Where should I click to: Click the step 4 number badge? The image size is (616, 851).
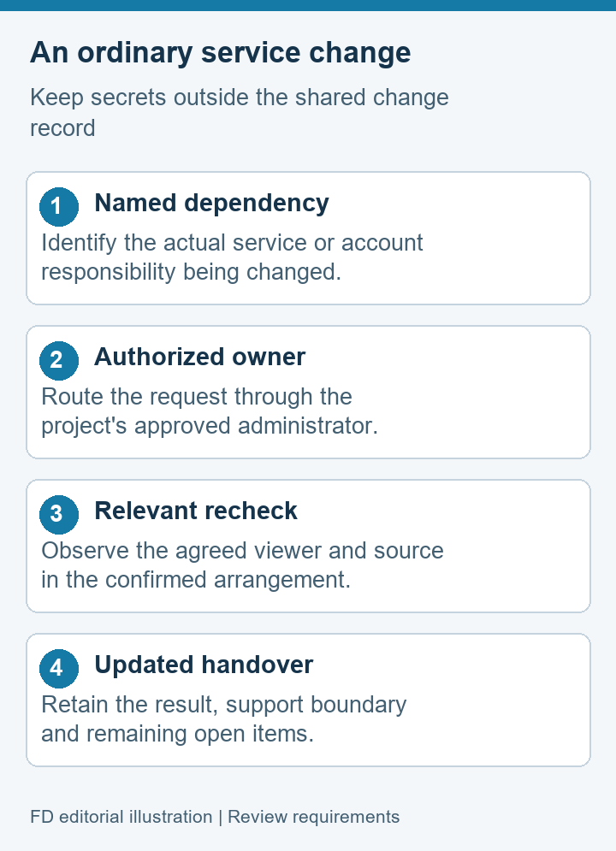(59, 668)
